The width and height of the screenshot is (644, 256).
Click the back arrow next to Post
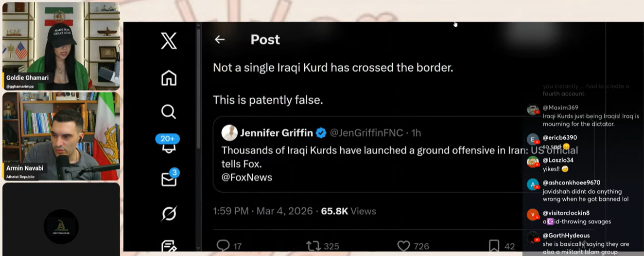[220, 40]
